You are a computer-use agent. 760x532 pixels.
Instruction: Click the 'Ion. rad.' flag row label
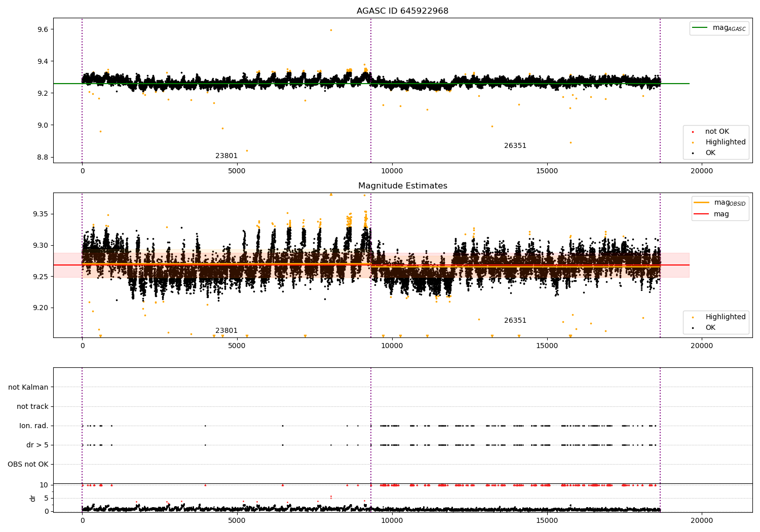pyautogui.click(x=34, y=426)
